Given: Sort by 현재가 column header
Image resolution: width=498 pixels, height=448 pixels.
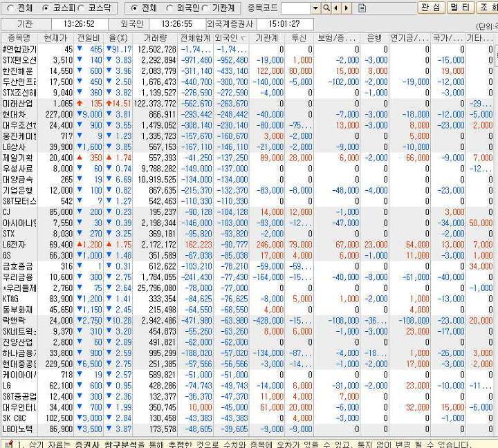Looking at the screenshot, I should click(x=55, y=39).
